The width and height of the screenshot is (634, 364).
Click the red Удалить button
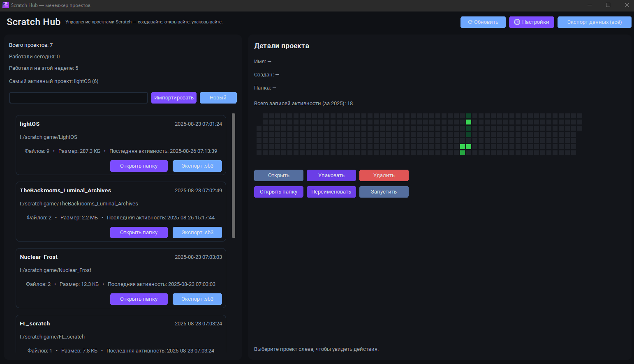384,175
